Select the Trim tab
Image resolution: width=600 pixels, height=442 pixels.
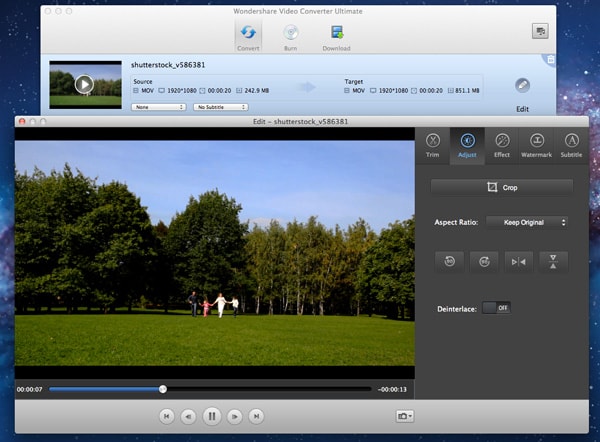click(432, 146)
